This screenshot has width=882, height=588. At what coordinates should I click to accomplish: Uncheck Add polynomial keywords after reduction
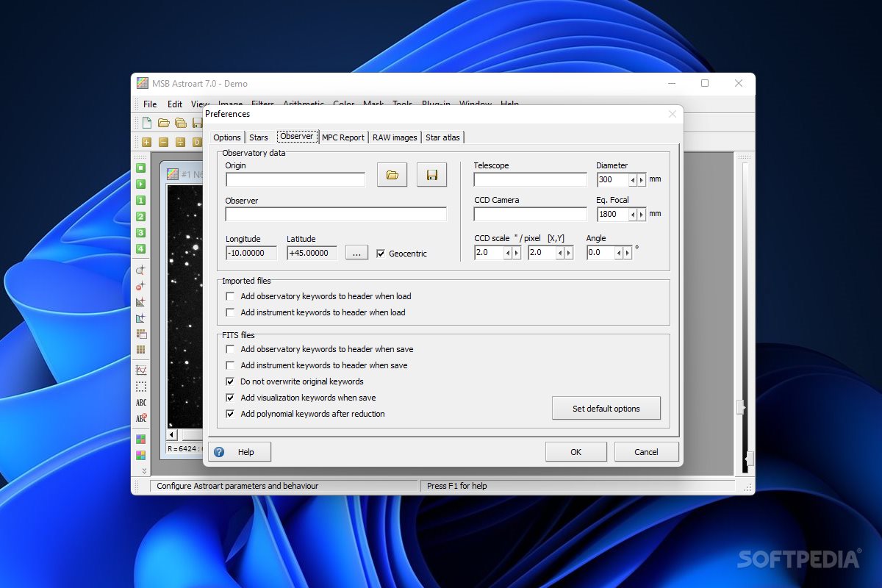(x=230, y=414)
